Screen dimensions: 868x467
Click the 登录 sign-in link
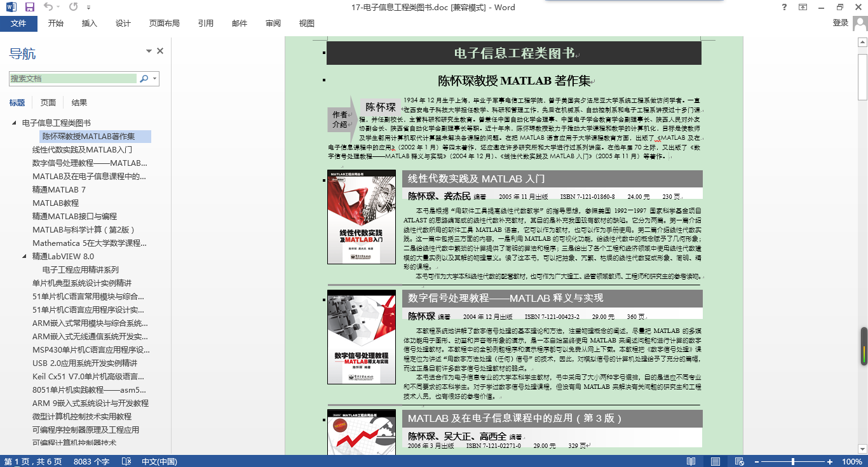pyautogui.click(x=840, y=23)
